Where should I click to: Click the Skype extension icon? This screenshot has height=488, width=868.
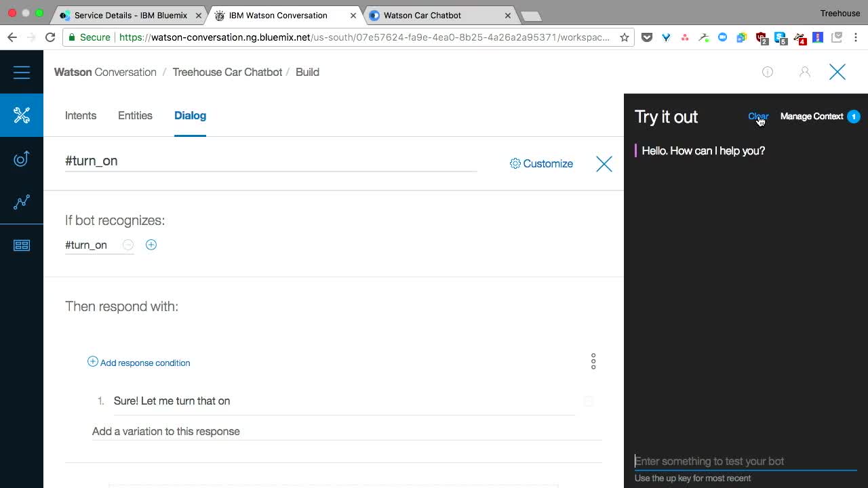tap(781, 39)
